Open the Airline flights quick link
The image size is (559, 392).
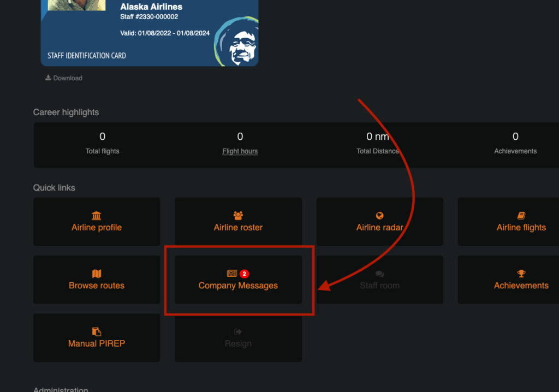(x=508, y=222)
